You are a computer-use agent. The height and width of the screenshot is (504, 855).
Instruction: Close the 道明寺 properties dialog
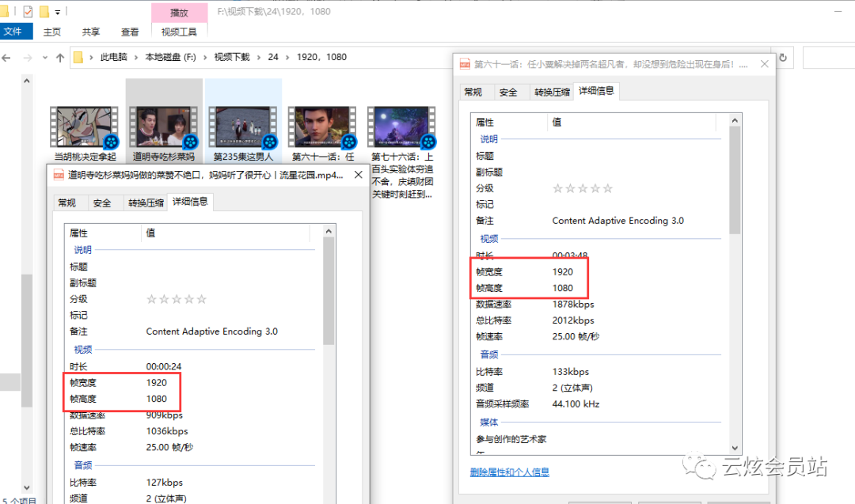(359, 174)
